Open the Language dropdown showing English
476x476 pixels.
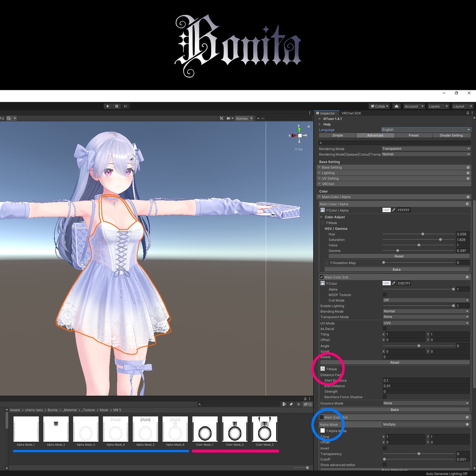click(425, 130)
